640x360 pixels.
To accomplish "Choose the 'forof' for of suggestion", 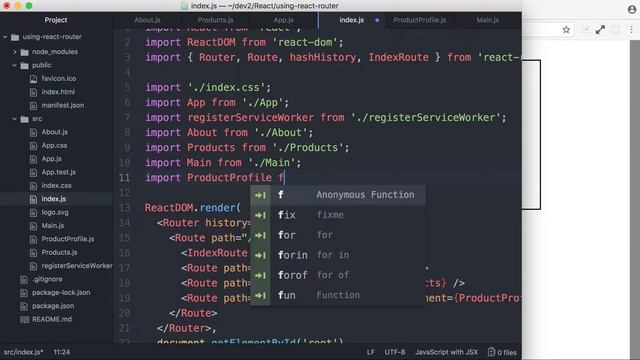I will pos(338,276).
